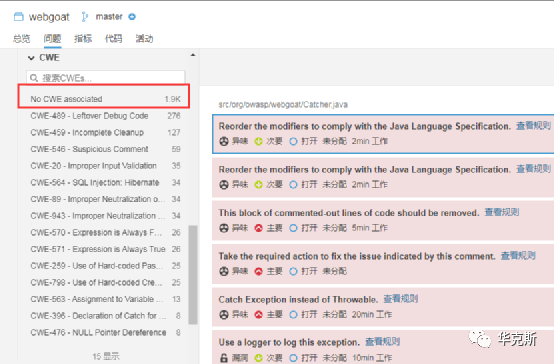Filter by CWE-570 Expression is Always False
Viewport: 554px width, 364px height.
(x=105, y=233)
